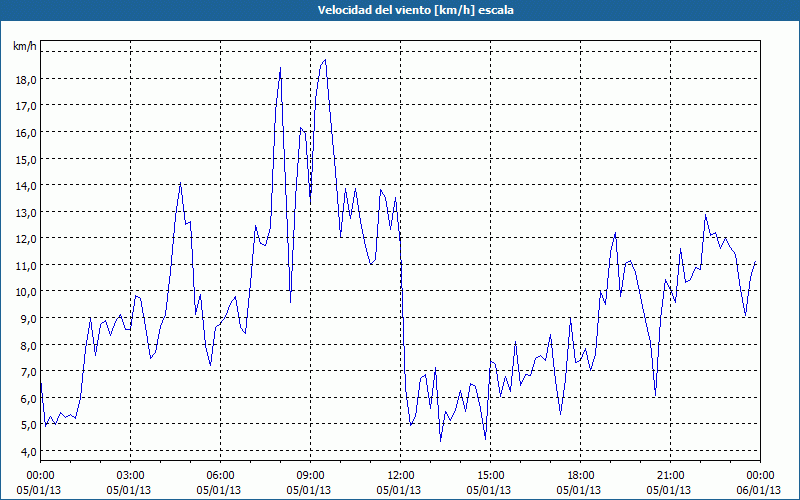Click the 15,0 y-axis value
This screenshot has height=500, width=800.
click(27, 159)
